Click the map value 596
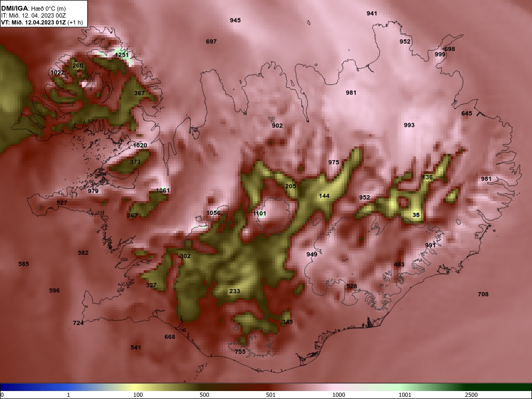 tap(54, 291)
